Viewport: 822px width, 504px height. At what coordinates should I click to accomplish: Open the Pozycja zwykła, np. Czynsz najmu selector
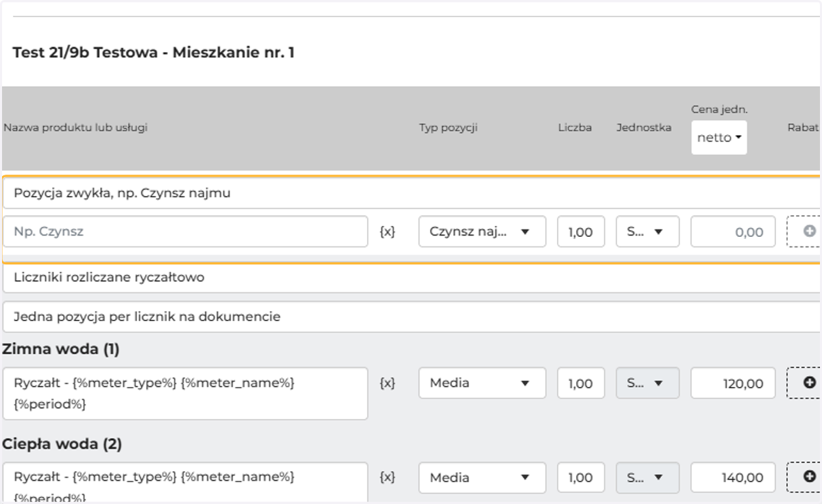tap(412, 193)
